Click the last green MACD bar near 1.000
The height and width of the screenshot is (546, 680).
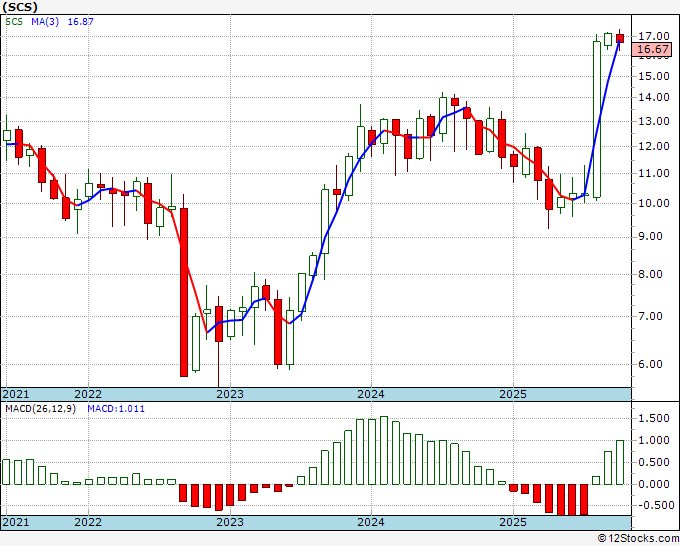pos(620,462)
